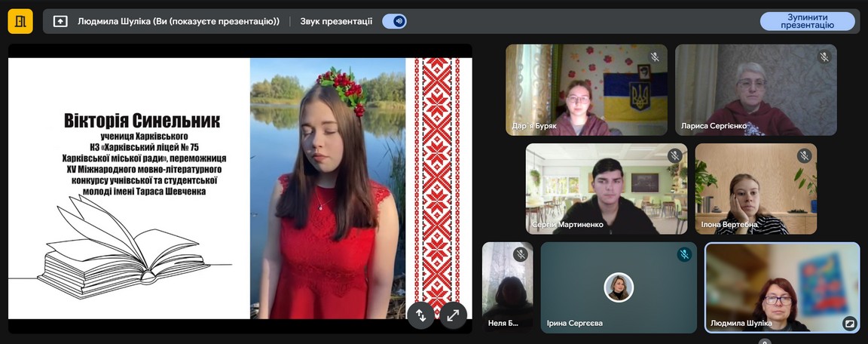Screen dimensions: 868x344
Task: Click the muted mic icon on Дар'я Буряк's tile
Action: [x=655, y=57]
